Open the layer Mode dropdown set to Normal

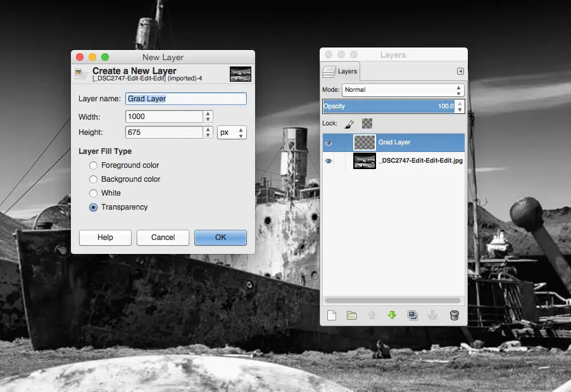[403, 90]
